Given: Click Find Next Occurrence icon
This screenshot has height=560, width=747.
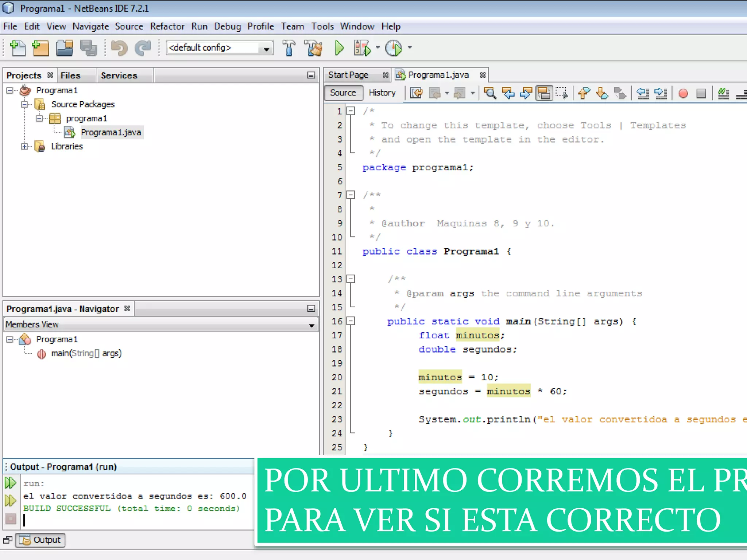Looking at the screenshot, I should tap(526, 93).
